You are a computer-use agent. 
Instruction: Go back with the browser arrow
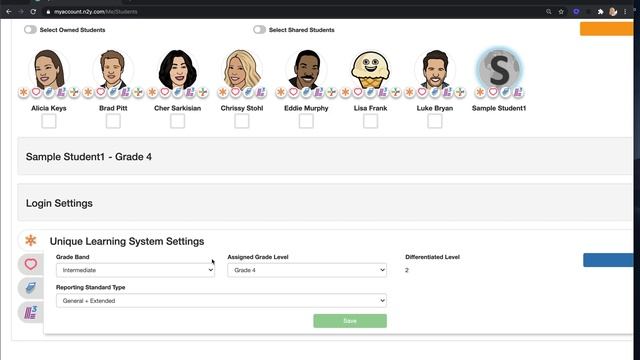tap(9, 12)
